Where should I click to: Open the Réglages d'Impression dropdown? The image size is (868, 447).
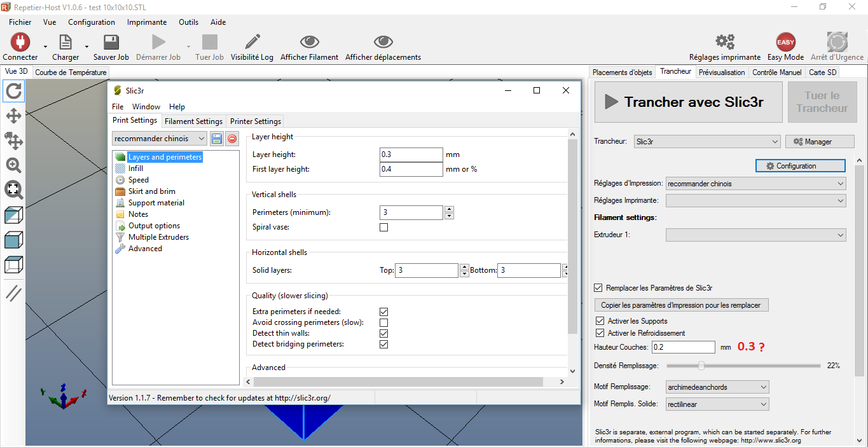pyautogui.click(x=756, y=184)
